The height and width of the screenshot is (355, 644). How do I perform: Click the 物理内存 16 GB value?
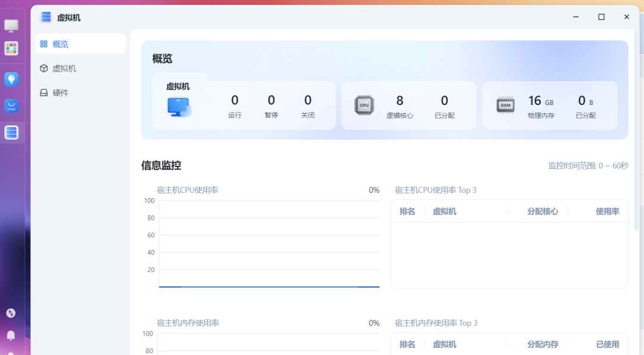540,101
